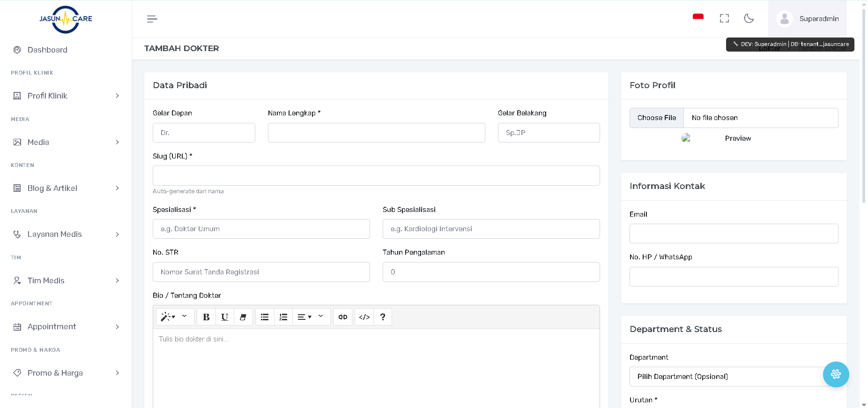The width and height of the screenshot is (868, 408).
Task: Insert ordered numbered list in editor
Action: pyautogui.click(x=283, y=317)
